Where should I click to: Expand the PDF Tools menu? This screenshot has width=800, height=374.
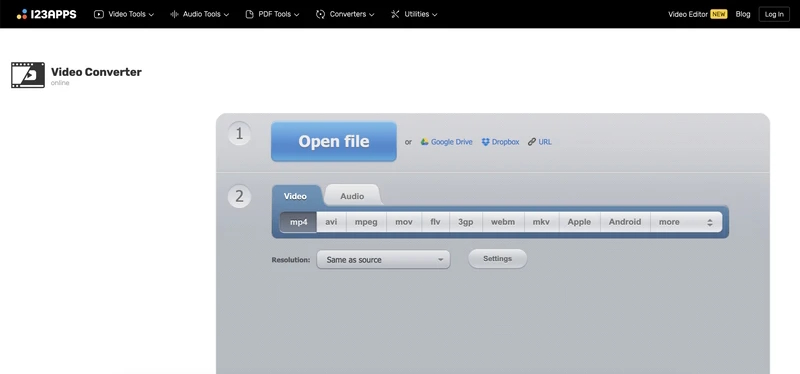coord(272,14)
